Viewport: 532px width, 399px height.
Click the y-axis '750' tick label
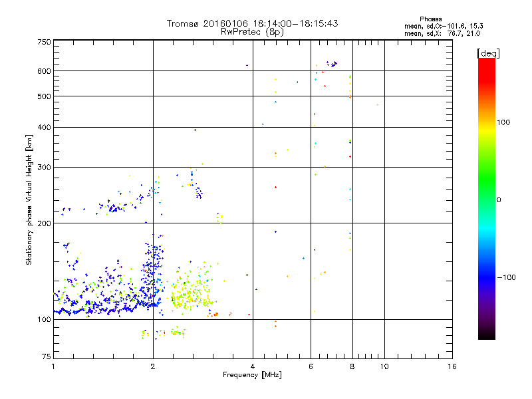44,42
